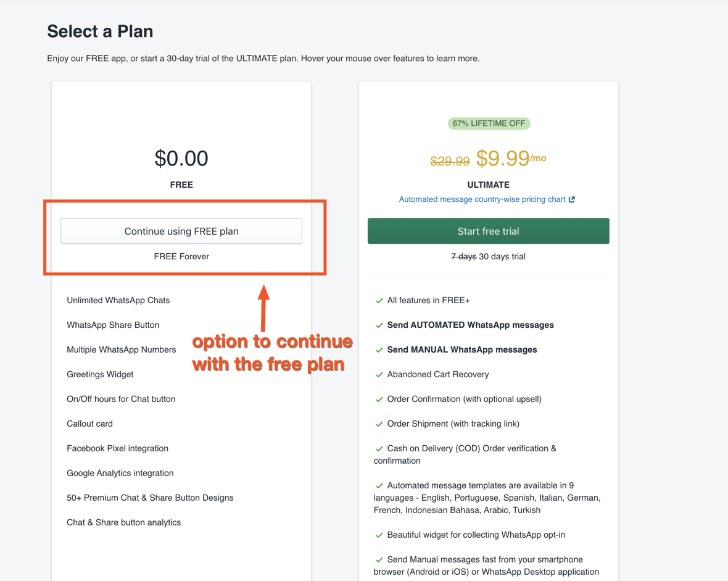Screen dimensions: 728x581
Task: Click the external link icon beside pricing chart
Action: (572, 199)
